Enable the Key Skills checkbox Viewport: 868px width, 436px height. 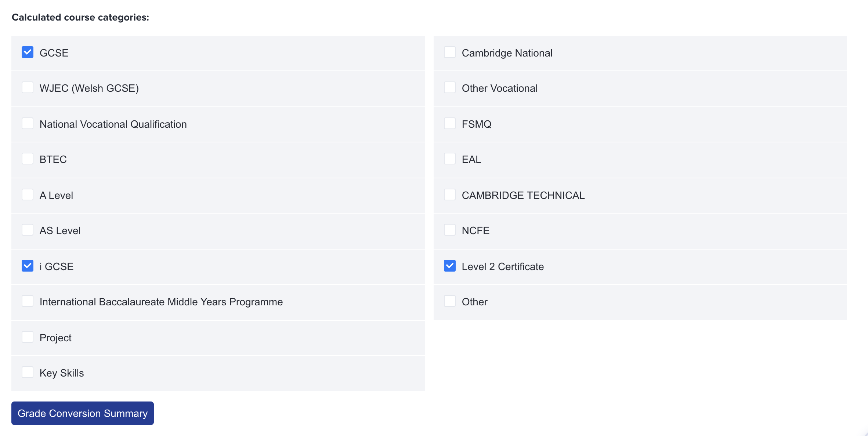tap(28, 372)
